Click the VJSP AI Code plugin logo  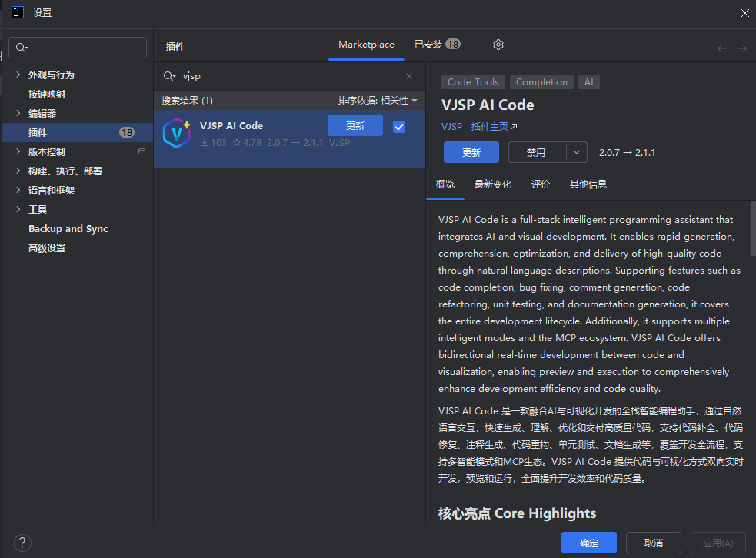[x=177, y=133]
